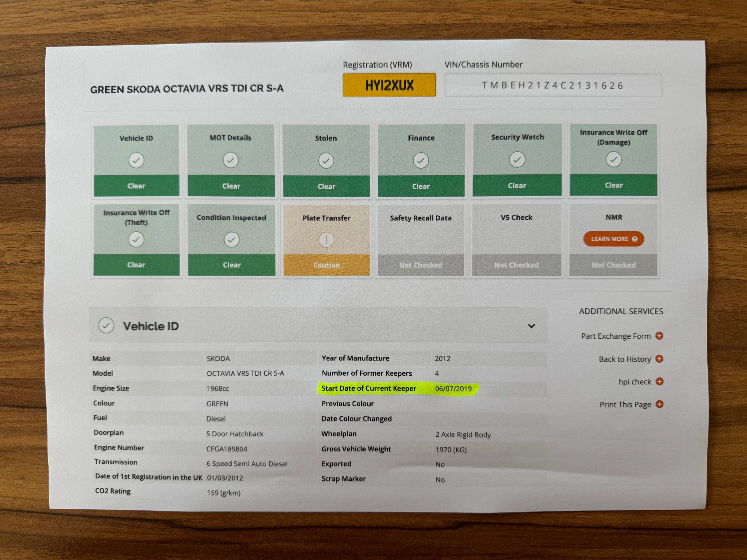Screen dimensions: 747x560
Task: Click the Wheelplan value 2 Axle Rigid Body
Action: (x=463, y=435)
